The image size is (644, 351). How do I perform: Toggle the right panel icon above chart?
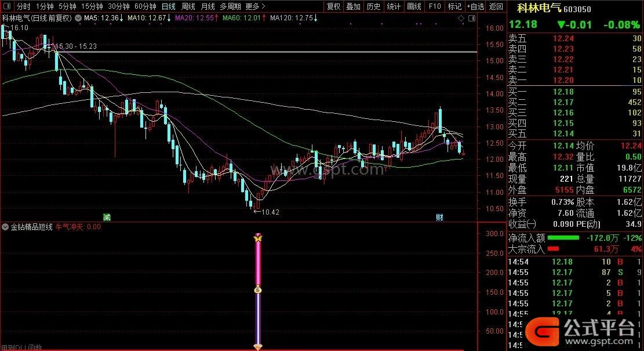(472, 18)
